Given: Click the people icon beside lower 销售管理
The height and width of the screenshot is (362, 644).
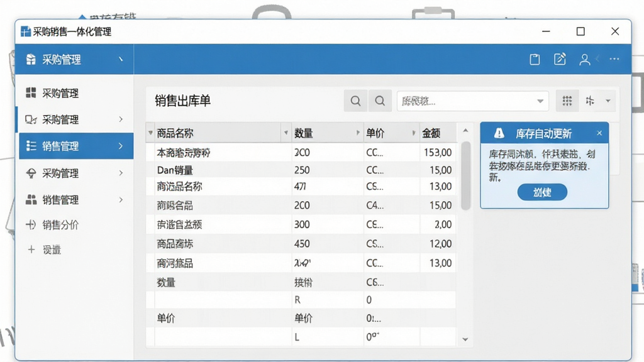Looking at the screenshot, I should tap(31, 199).
